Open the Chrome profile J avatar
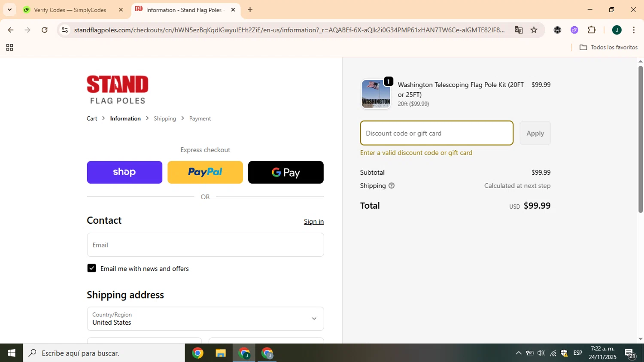Screen dimensions: 644x362 pyautogui.click(x=617, y=30)
